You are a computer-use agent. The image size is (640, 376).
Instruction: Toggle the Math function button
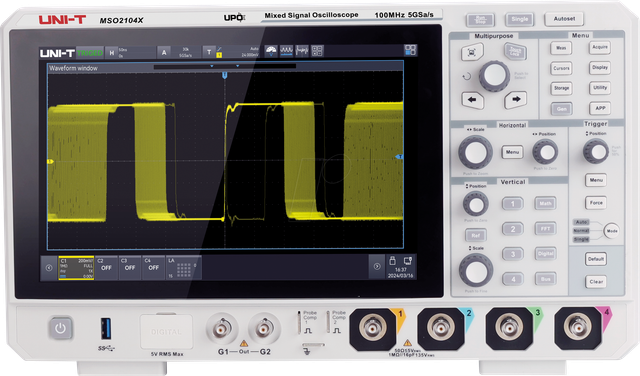point(545,203)
